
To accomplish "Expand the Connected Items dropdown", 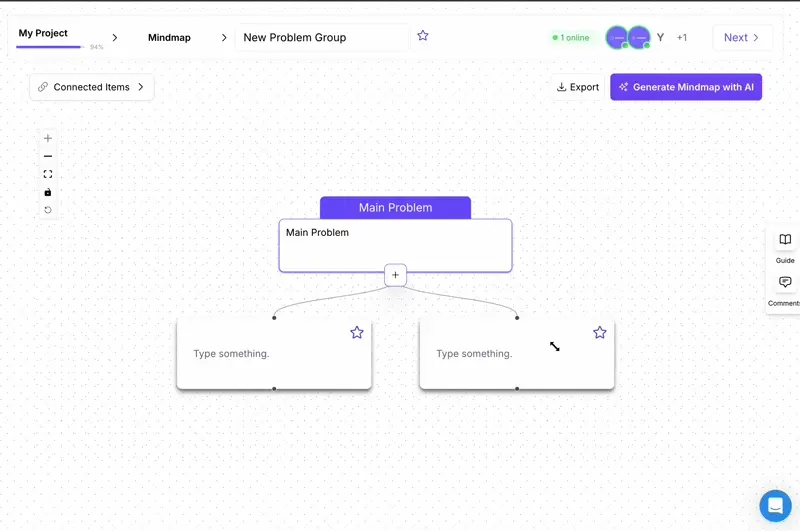I will click(x=92, y=87).
